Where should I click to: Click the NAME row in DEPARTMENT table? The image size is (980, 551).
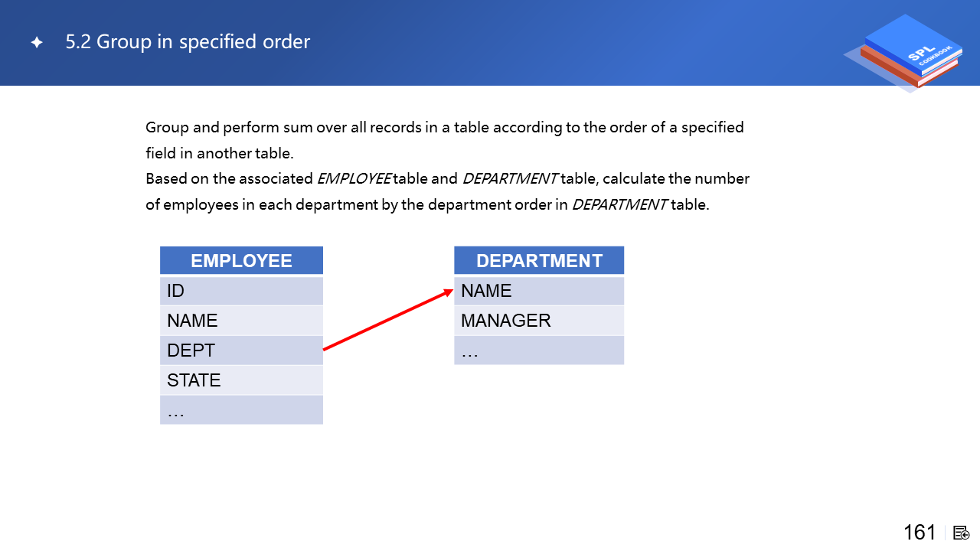[x=539, y=291]
